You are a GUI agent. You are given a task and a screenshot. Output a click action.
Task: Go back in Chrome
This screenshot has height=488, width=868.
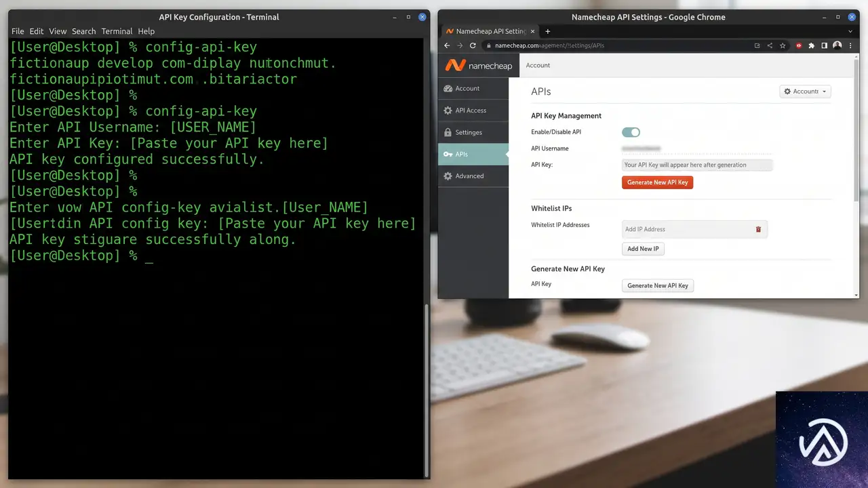point(447,45)
